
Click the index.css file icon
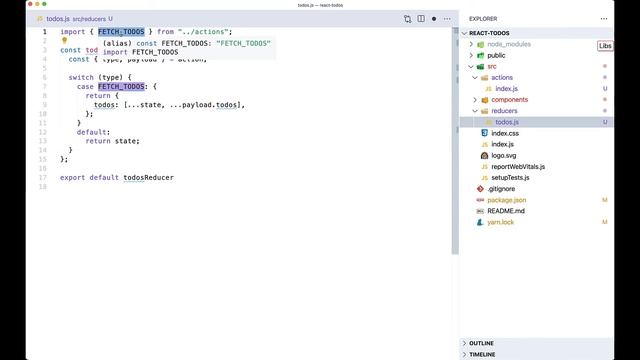pos(484,133)
